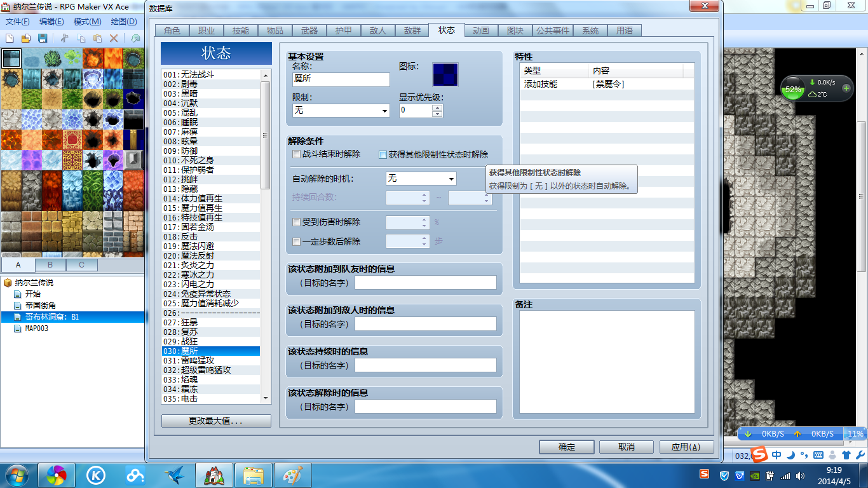Click the 更改最大值... button
The height and width of the screenshot is (488, 868).
point(216,421)
